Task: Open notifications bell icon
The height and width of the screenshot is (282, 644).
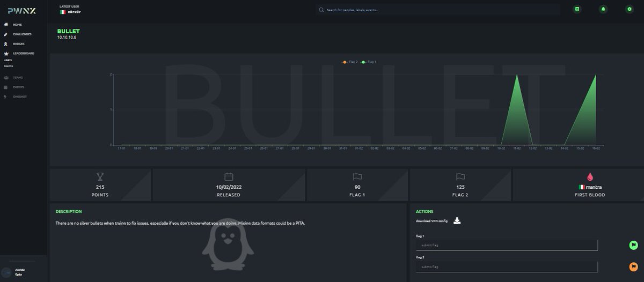Action: click(603, 9)
